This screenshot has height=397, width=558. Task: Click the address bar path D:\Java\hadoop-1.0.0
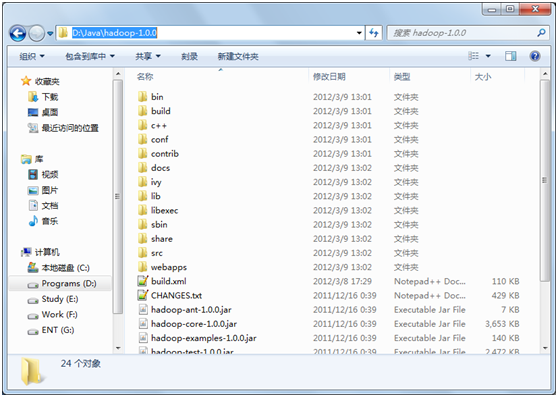[x=114, y=33]
